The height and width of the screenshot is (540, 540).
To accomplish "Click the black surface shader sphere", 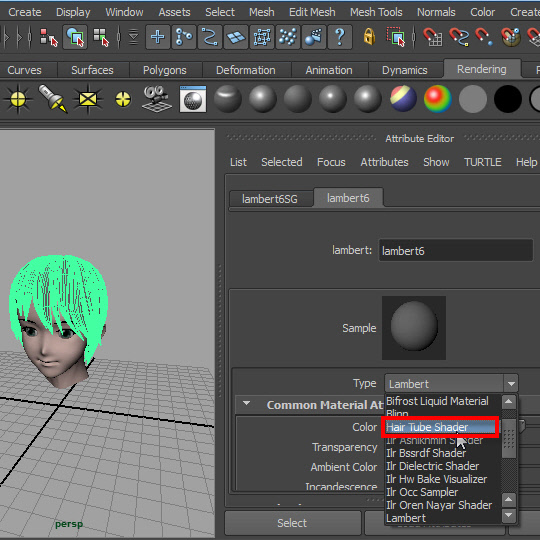I will coord(508,99).
